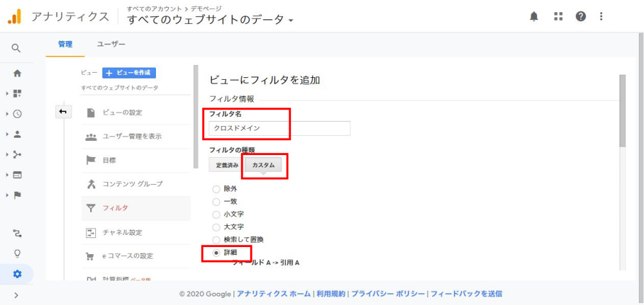The image size is (644, 305).
Task: Choose the 定義済み filter type button
Action: pyautogui.click(x=227, y=165)
